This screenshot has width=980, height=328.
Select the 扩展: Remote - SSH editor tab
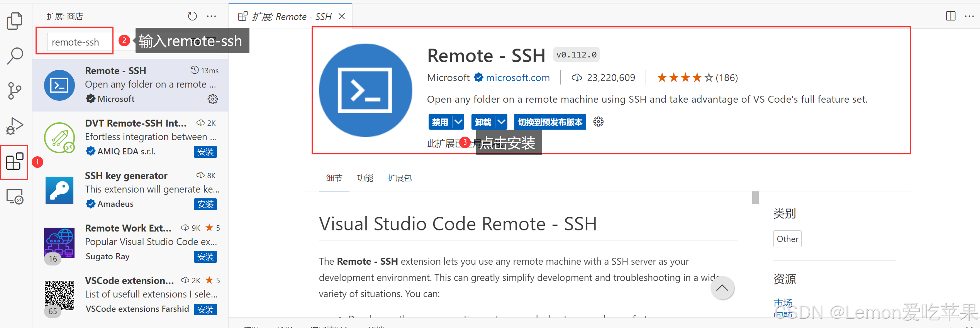coord(290,17)
